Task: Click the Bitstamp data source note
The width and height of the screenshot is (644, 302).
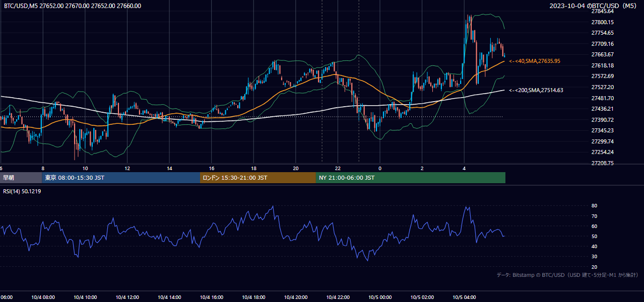Action: pos(567,275)
